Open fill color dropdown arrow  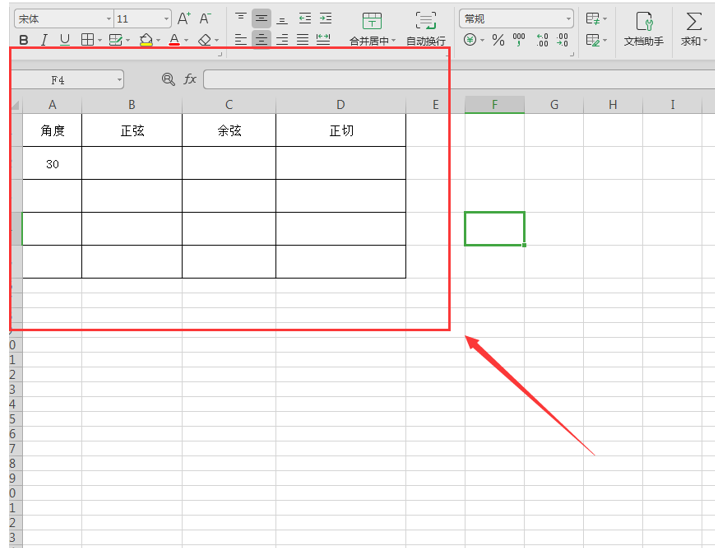pos(158,41)
